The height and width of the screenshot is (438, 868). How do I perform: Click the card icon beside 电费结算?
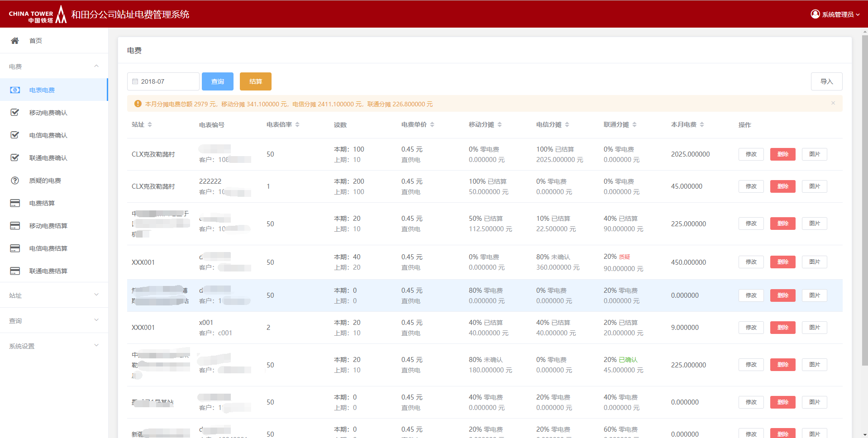tap(15, 203)
